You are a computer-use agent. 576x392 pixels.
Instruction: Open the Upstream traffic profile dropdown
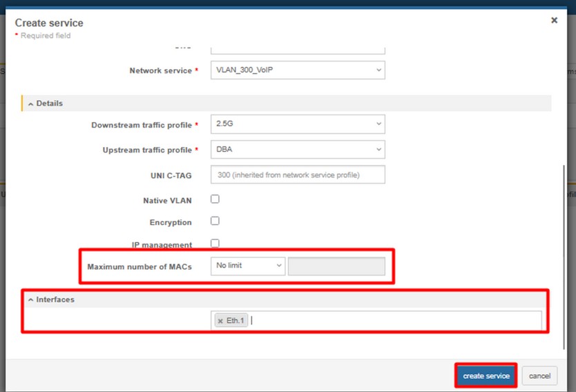(298, 150)
